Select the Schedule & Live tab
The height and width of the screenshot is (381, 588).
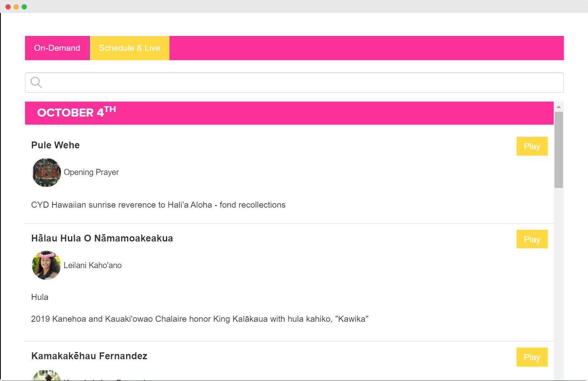click(x=130, y=48)
